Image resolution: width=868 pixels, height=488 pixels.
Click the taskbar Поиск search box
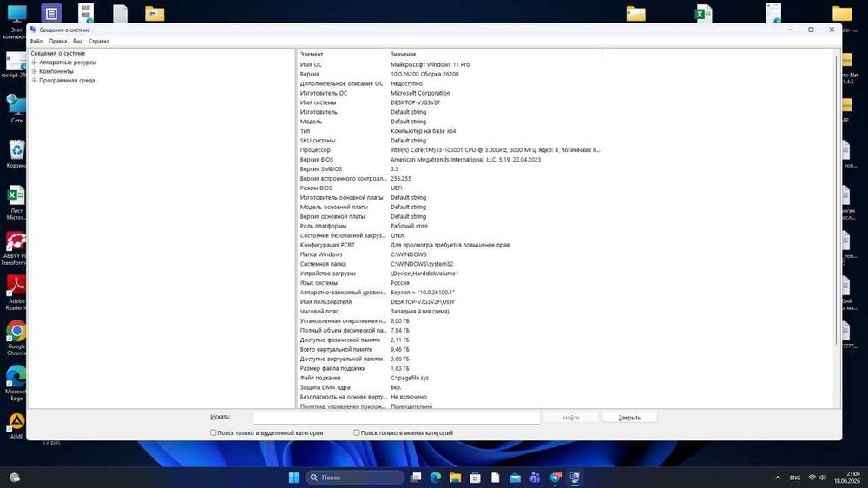[355, 478]
